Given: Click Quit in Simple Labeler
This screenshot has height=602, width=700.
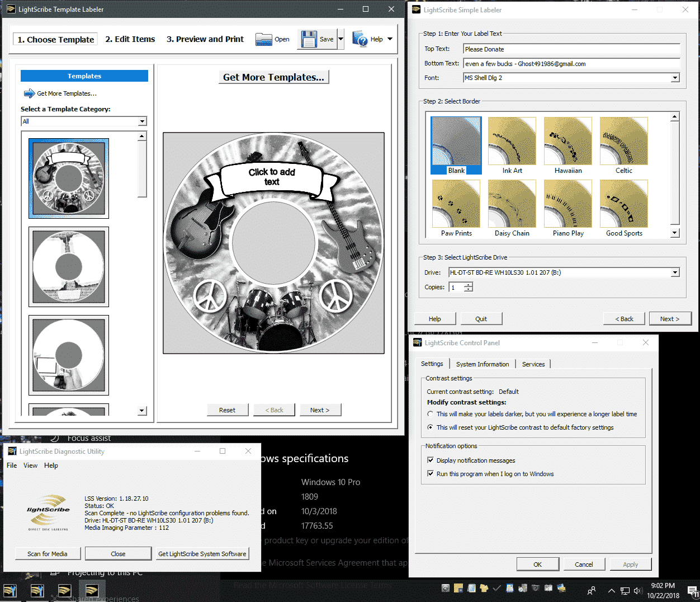Looking at the screenshot, I should click(x=481, y=319).
